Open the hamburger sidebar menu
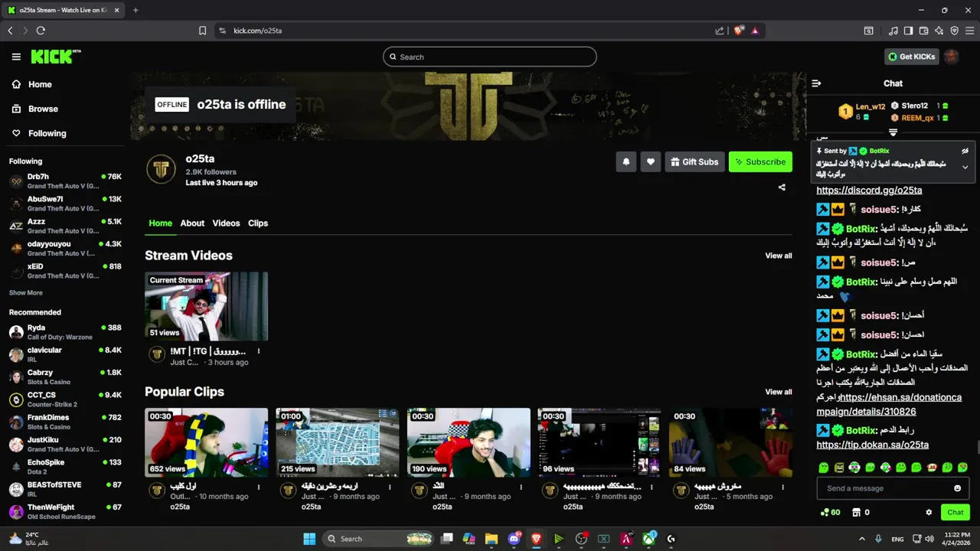 pos(16,57)
